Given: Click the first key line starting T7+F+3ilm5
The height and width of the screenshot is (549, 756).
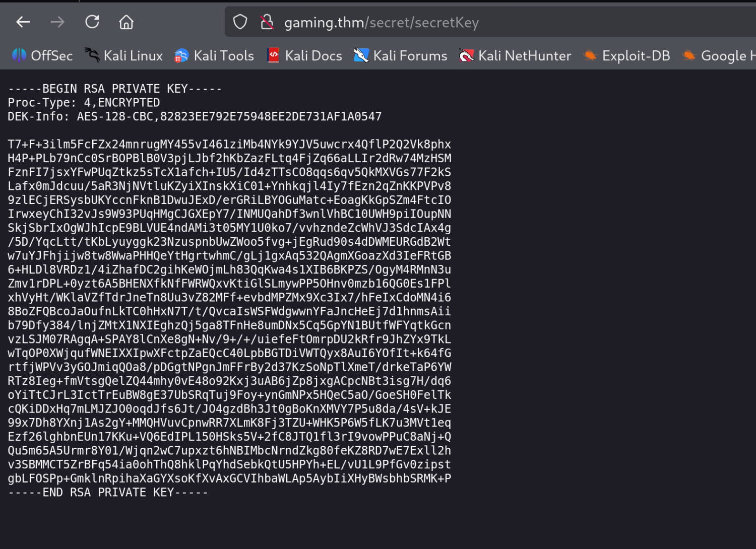Looking at the screenshot, I should click(229, 145).
